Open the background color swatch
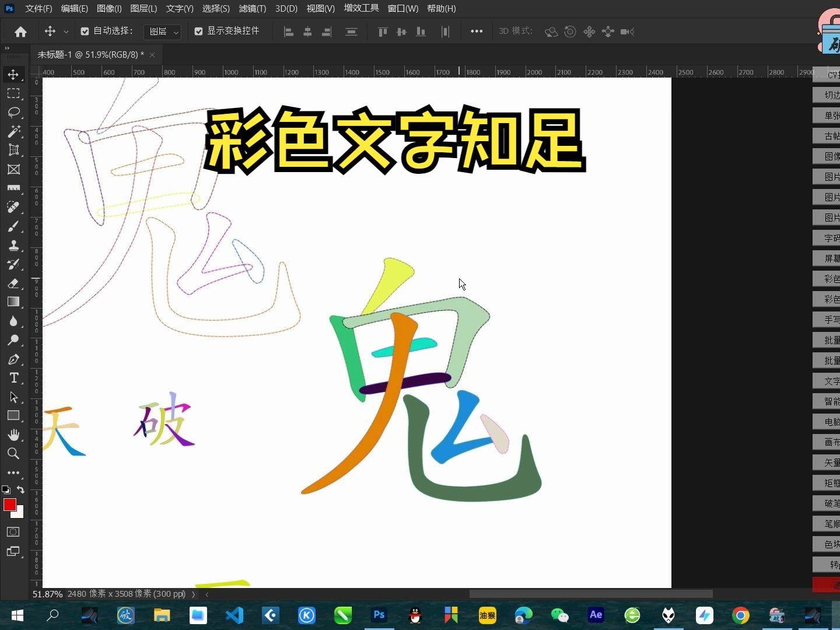The width and height of the screenshot is (840, 630). (20, 514)
